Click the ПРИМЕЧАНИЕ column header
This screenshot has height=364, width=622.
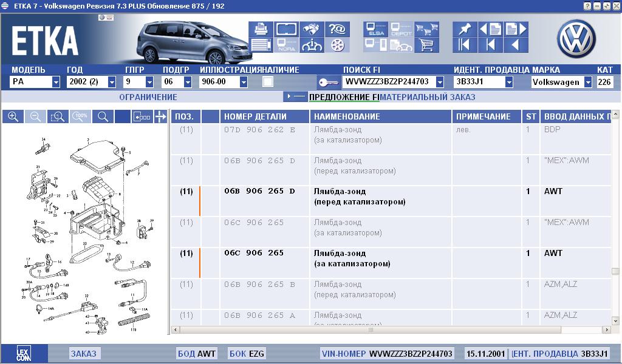487,117
